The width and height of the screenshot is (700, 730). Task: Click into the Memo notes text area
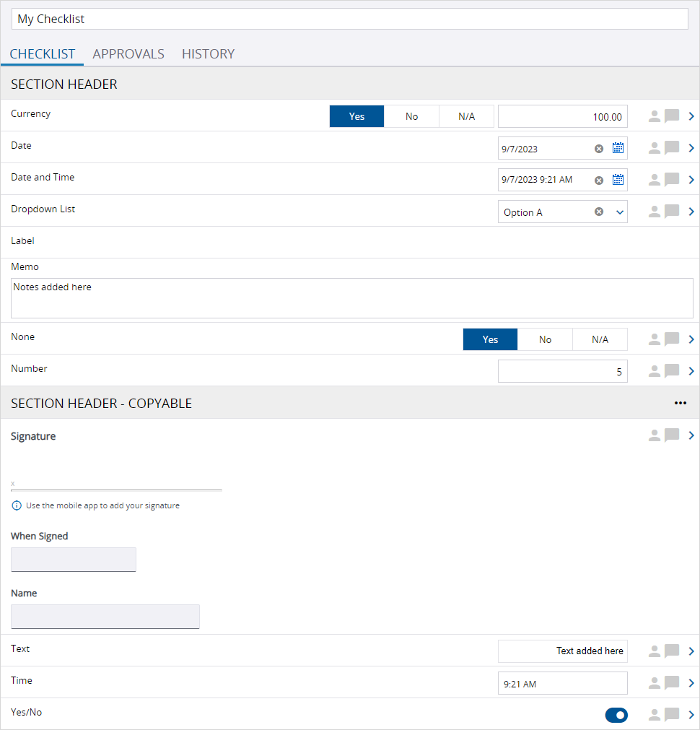[351, 298]
